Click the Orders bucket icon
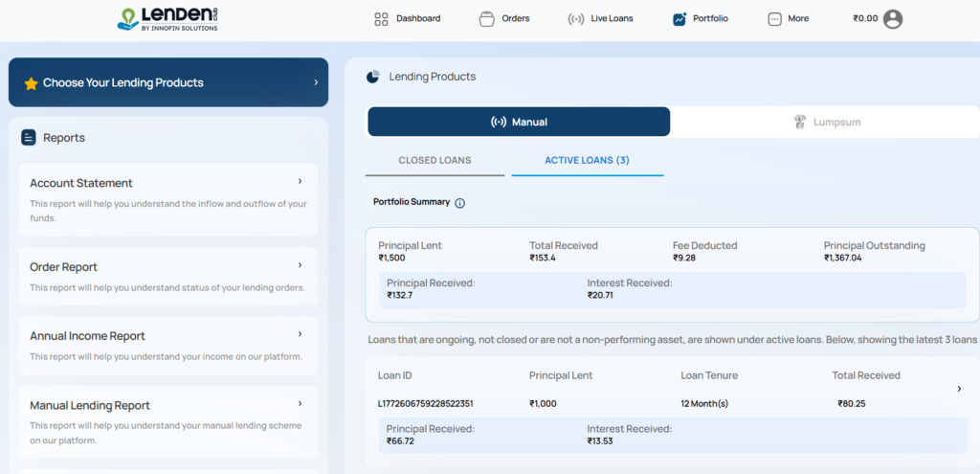980x474 pixels. pos(487,19)
